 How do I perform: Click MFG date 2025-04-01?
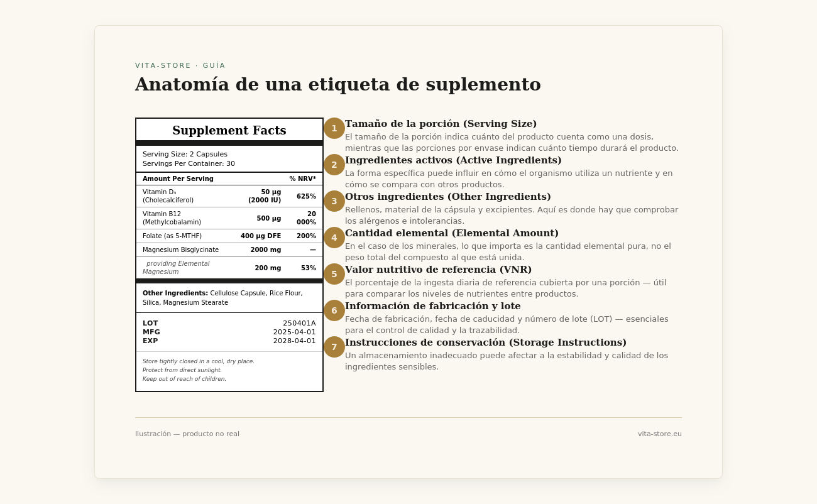tap(295, 332)
